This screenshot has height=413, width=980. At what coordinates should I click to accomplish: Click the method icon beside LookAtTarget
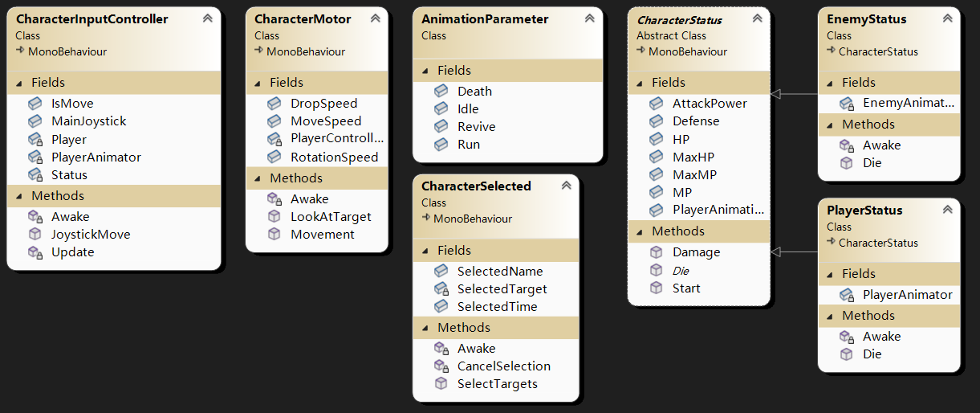(x=274, y=217)
